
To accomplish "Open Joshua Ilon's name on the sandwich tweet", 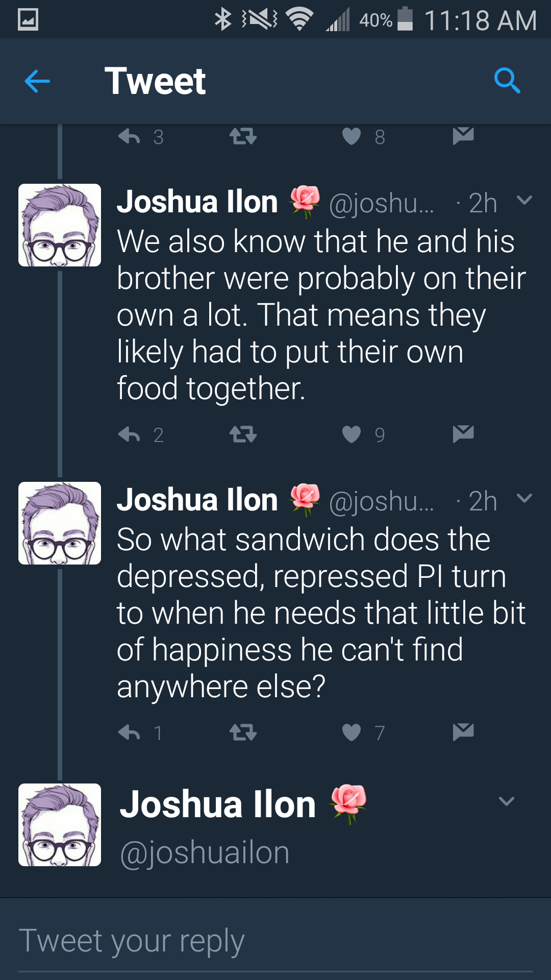I will click(197, 500).
